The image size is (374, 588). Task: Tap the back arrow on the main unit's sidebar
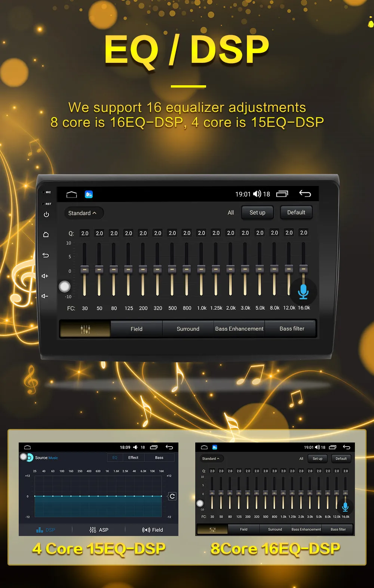click(x=46, y=255)
